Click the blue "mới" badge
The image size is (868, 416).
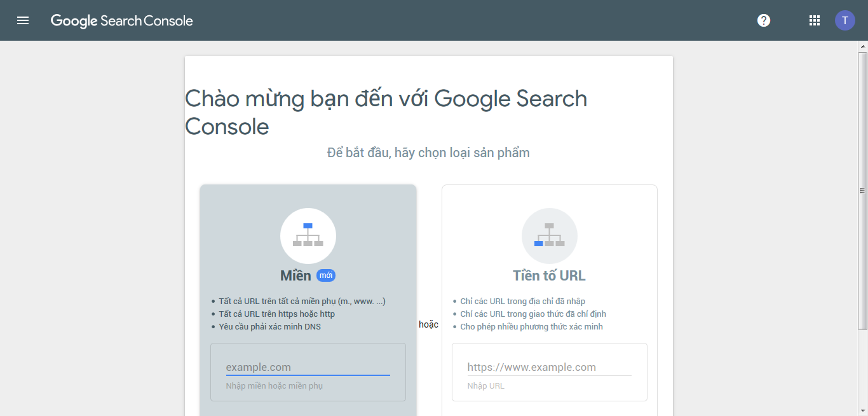326,275
